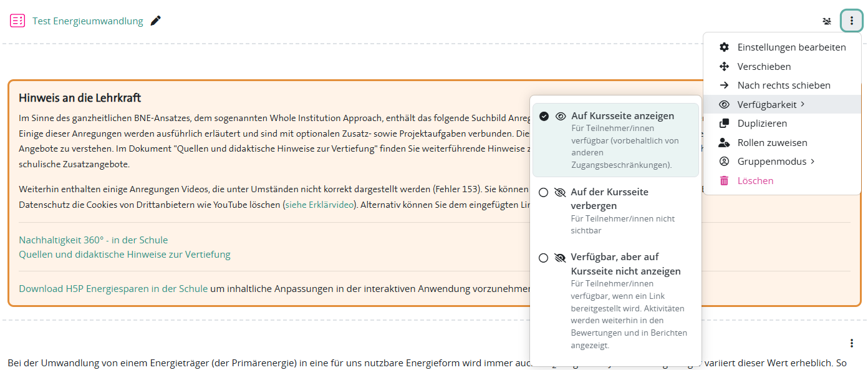Open the three-dot menu for Test Energieumwandlung
The image size is (868, 370).
pos(852,21)
